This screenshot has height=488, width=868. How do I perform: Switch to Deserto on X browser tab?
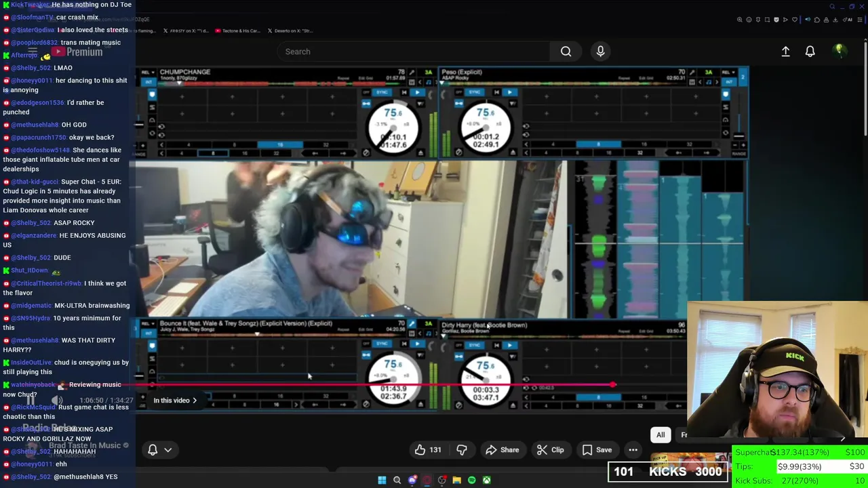point(290,30)
